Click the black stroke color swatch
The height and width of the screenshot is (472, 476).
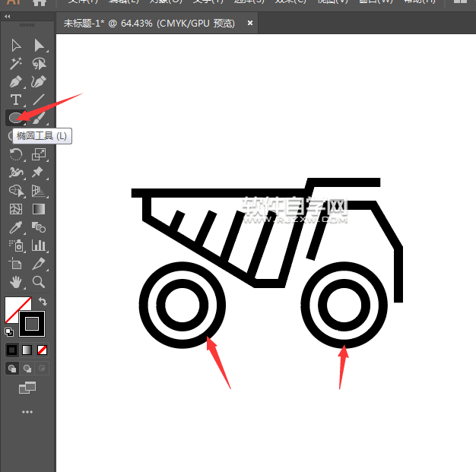[x=32, y=324]
